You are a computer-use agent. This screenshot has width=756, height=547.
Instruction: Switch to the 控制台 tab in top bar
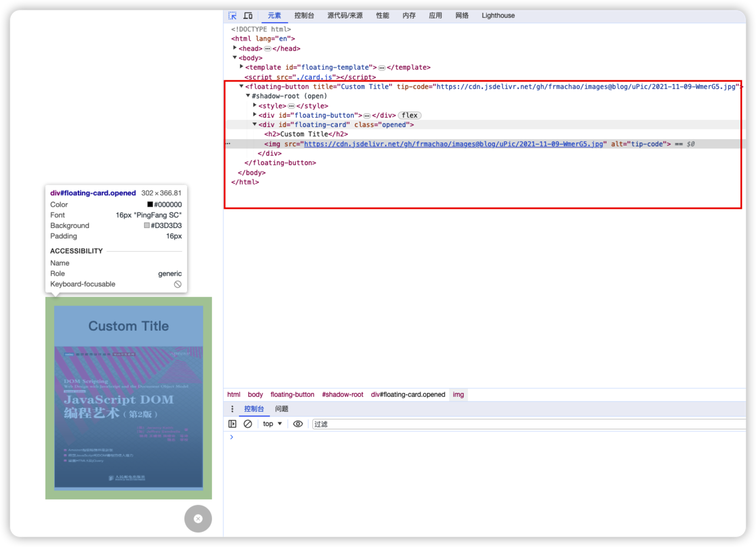click(304, 15)
